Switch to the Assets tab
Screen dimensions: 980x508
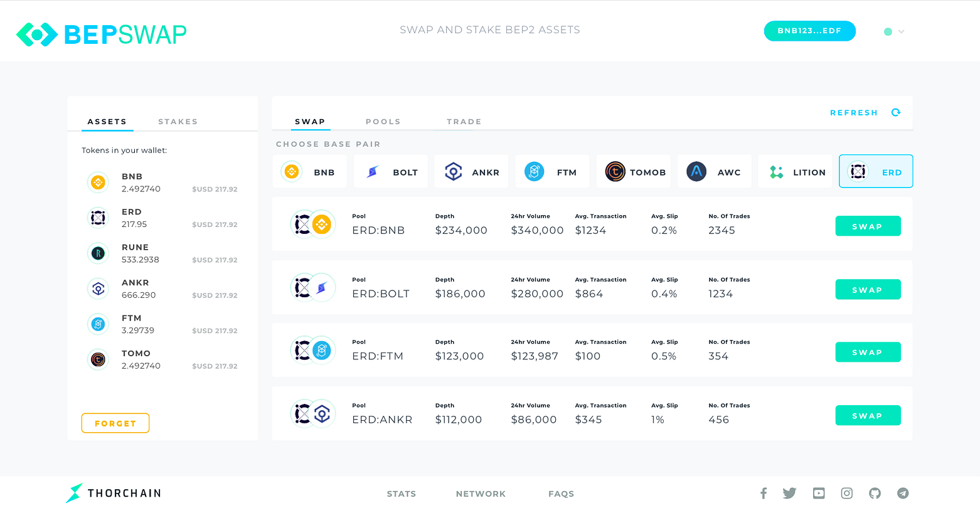107,122
